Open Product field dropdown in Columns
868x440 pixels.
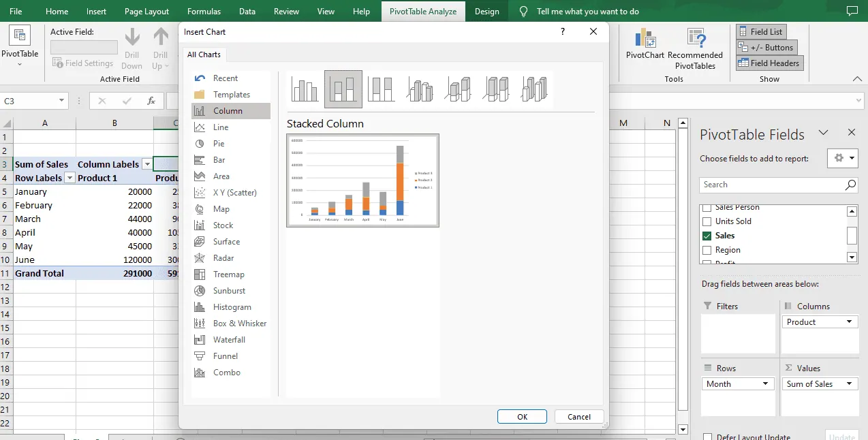(x=849, y=322)
